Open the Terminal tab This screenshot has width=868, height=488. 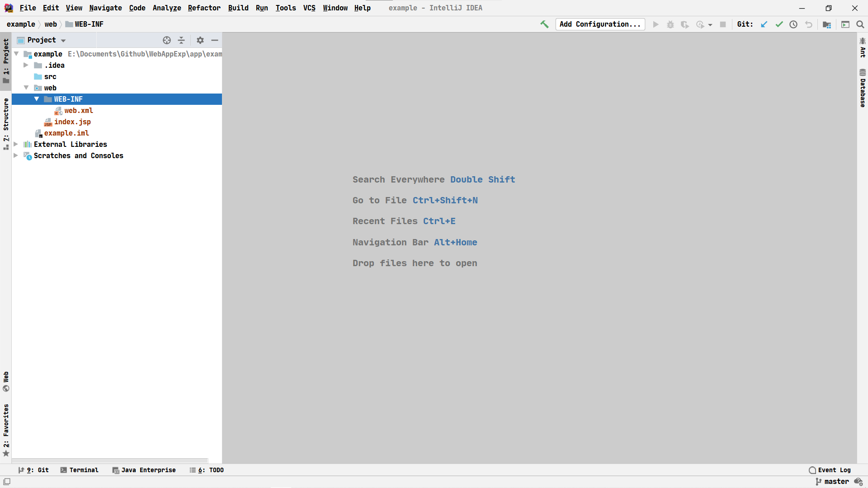point(80,470)
